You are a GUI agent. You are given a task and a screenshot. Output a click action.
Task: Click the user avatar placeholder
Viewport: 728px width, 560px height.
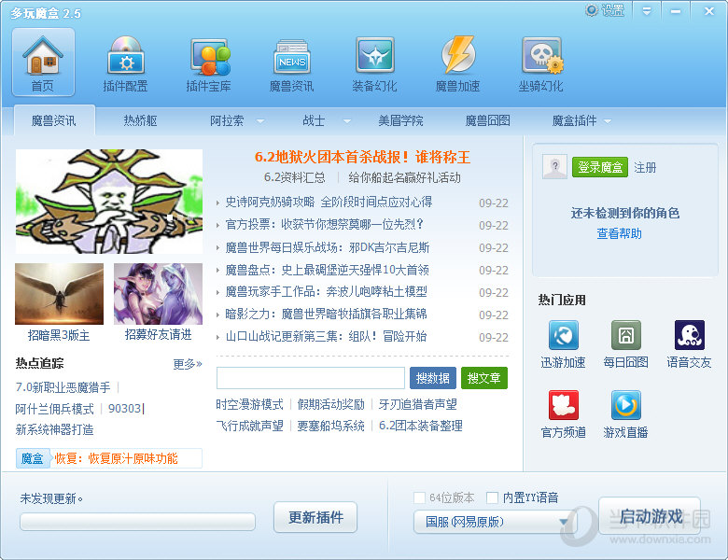point(554,167)
